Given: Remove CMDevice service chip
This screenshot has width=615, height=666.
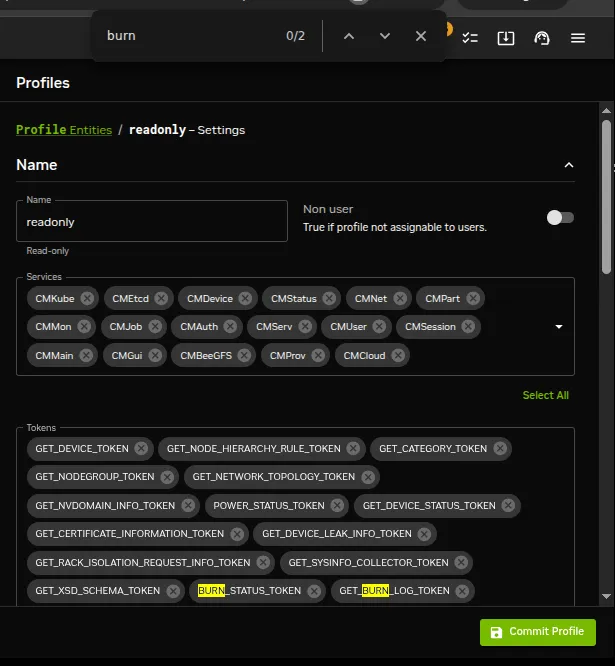Looking at the screenshot, I should point(245,298).
